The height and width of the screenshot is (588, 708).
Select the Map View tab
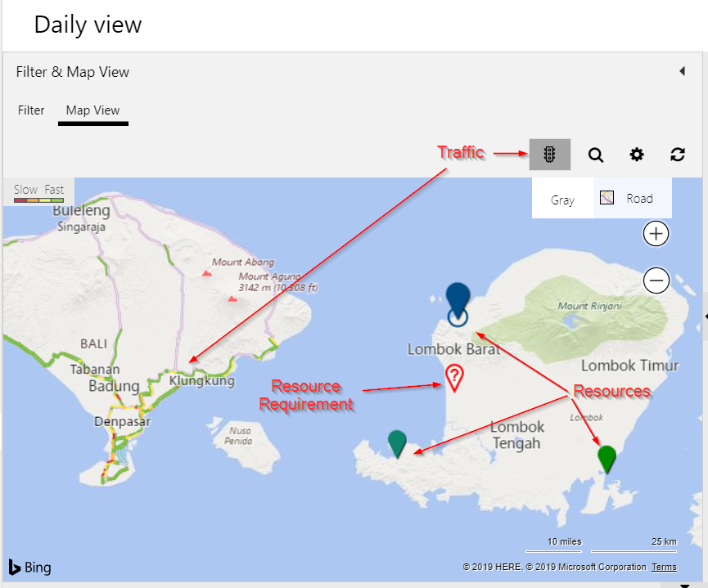click(x=93, y=110)
